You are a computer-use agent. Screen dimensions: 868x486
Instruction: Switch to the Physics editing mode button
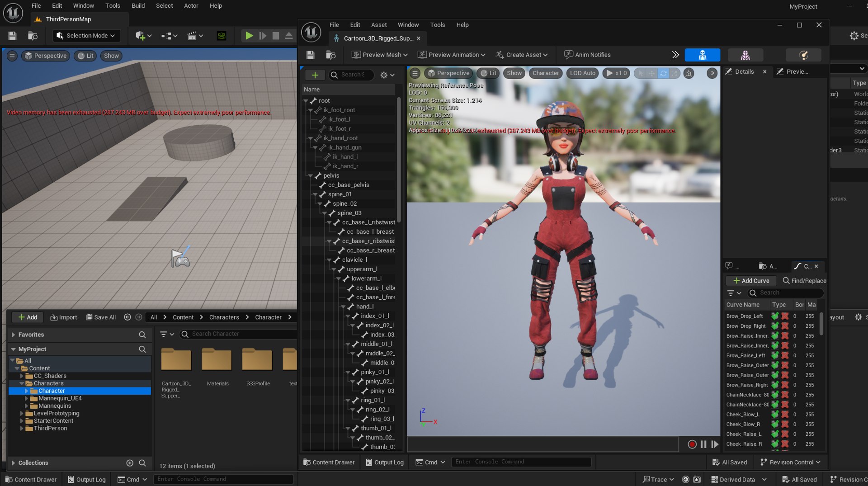[x=803, y=55]
